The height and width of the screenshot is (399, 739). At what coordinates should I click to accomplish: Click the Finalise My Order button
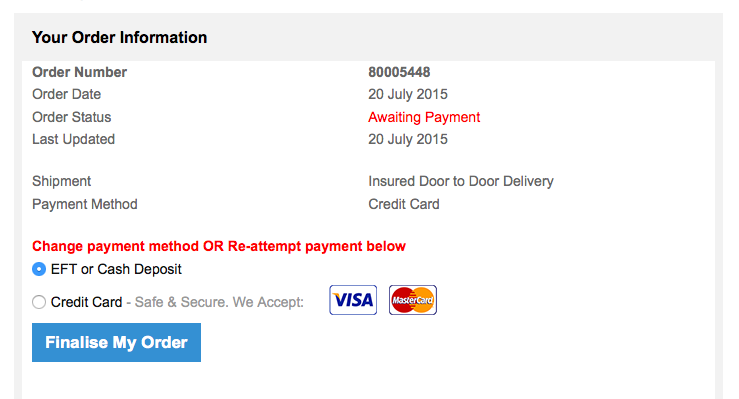click(x=116, y=342)
